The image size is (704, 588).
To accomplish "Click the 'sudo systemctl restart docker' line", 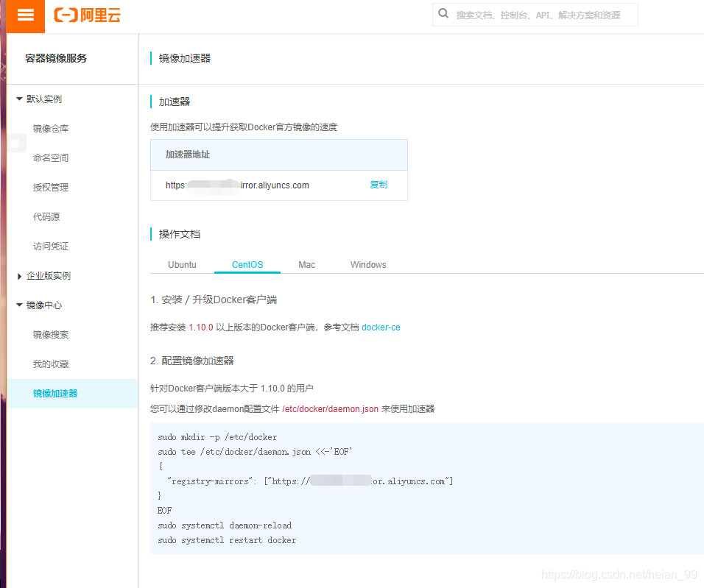I will [227, 540].
